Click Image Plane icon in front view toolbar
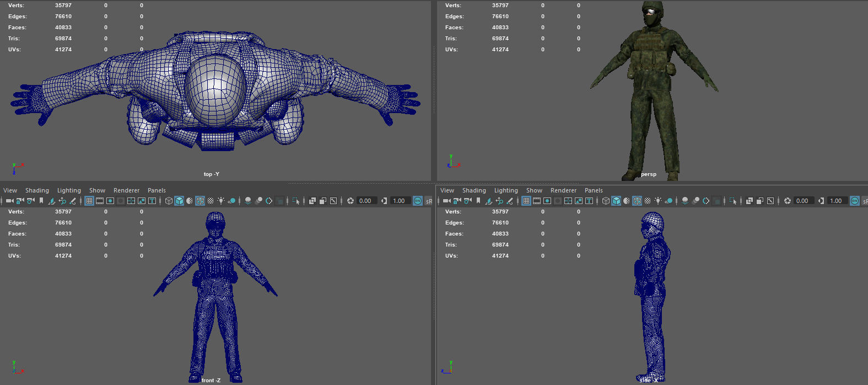 coord(51,201)
